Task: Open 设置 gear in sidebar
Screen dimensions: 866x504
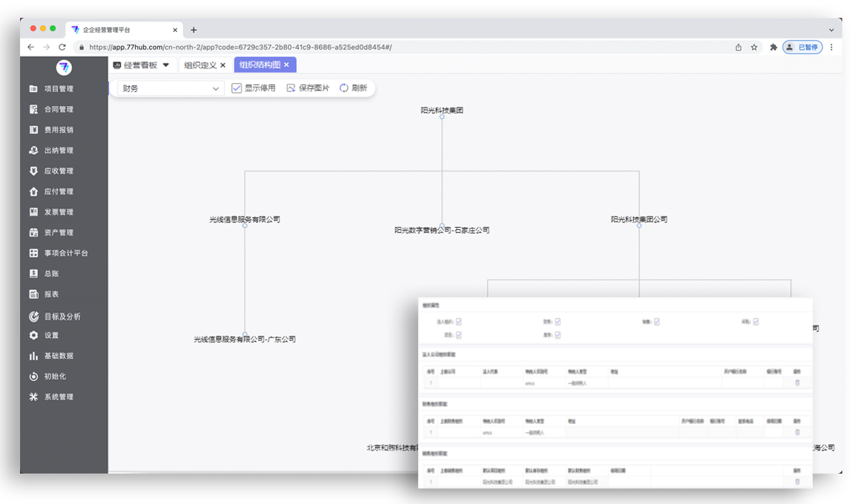Action: pyautogui.click(x=50, y=335)
